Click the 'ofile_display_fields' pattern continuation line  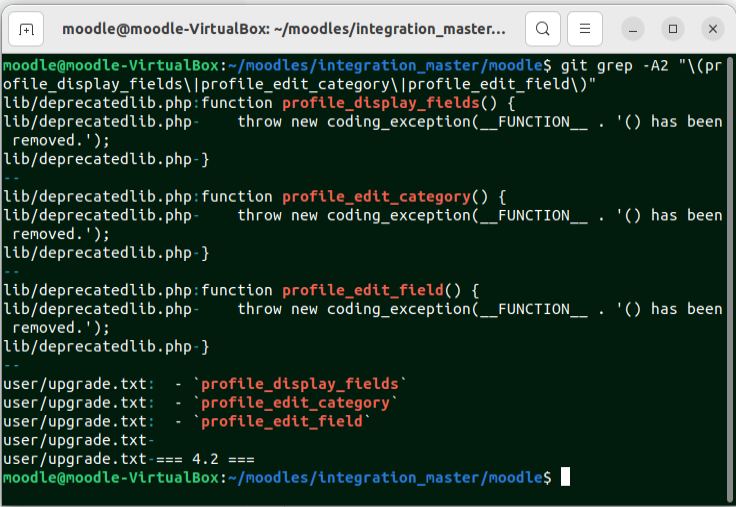[x=299, y=84]
